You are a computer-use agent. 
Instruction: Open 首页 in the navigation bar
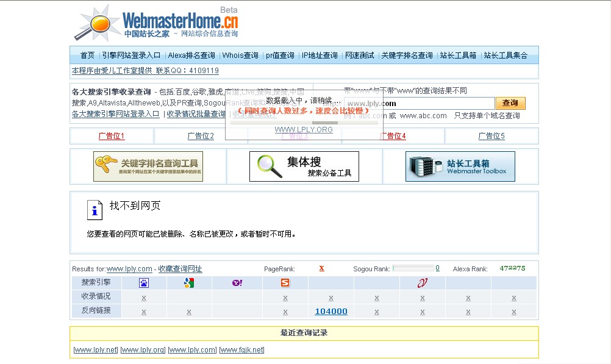[x=87, y=55]
